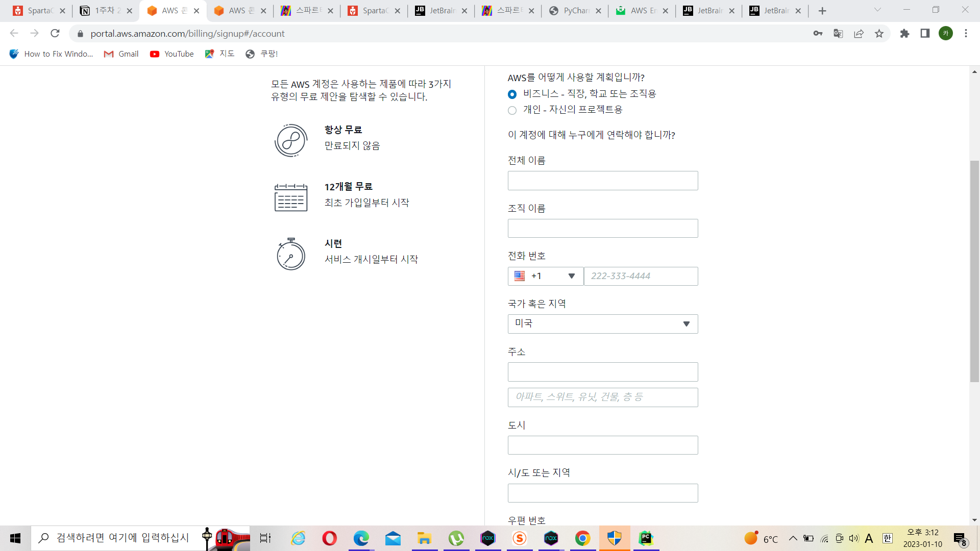Show hidden system tray icons
Viewport: 980px width, 551px height.
(x=793, y=538)
